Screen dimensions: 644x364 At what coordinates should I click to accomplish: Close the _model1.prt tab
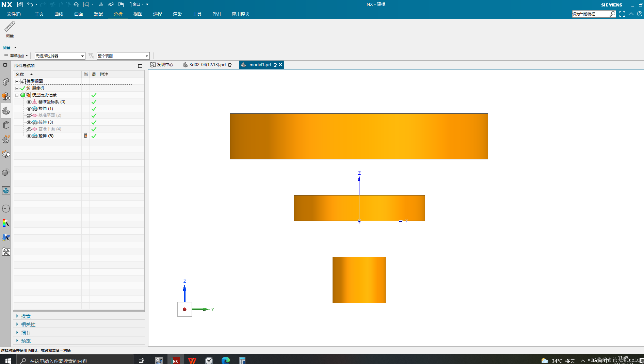[x=280, y=65]
